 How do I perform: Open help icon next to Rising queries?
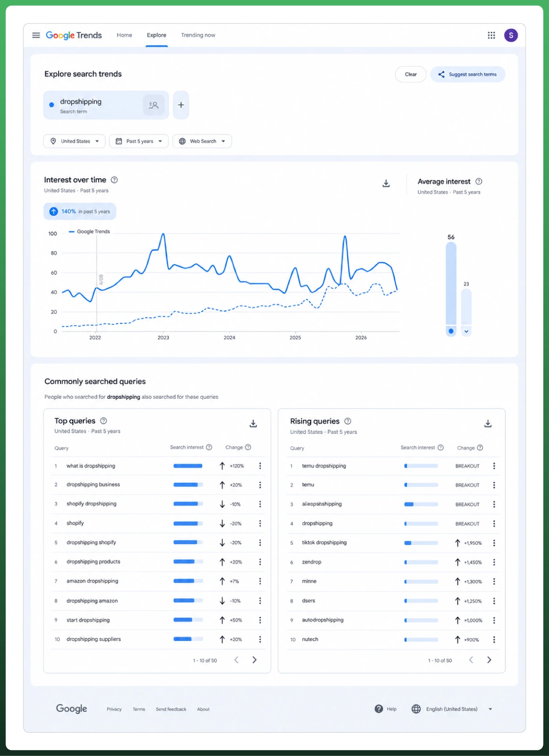pyautogui.click(x=348, y=421)
